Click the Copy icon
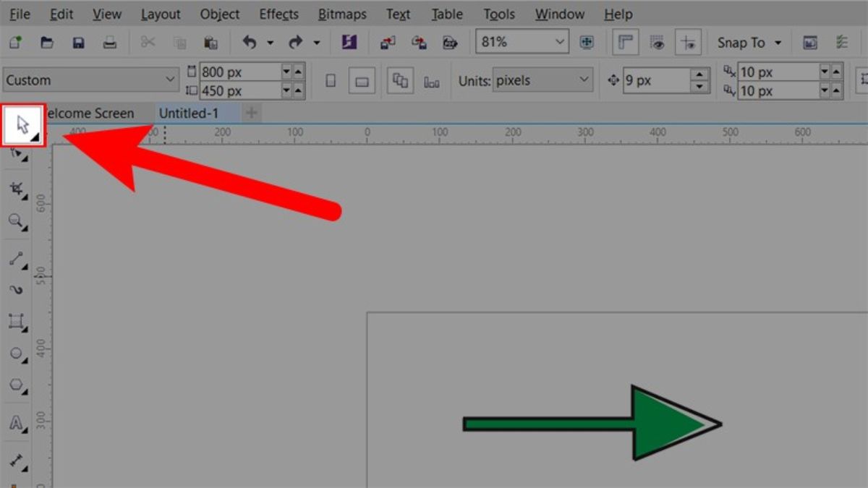This screenshot has width=868, height=488. tap(179, 43)
